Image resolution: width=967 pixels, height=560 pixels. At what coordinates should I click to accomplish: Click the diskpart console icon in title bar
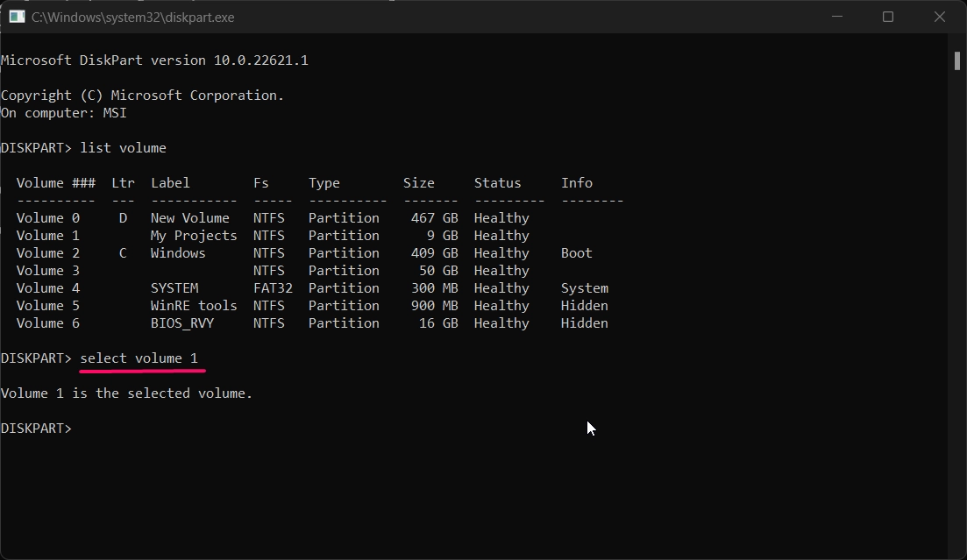[x=17, y=17]
